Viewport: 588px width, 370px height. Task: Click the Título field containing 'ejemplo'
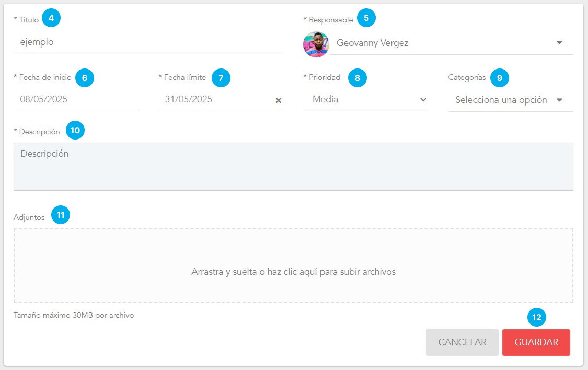(x=148, y=42)
